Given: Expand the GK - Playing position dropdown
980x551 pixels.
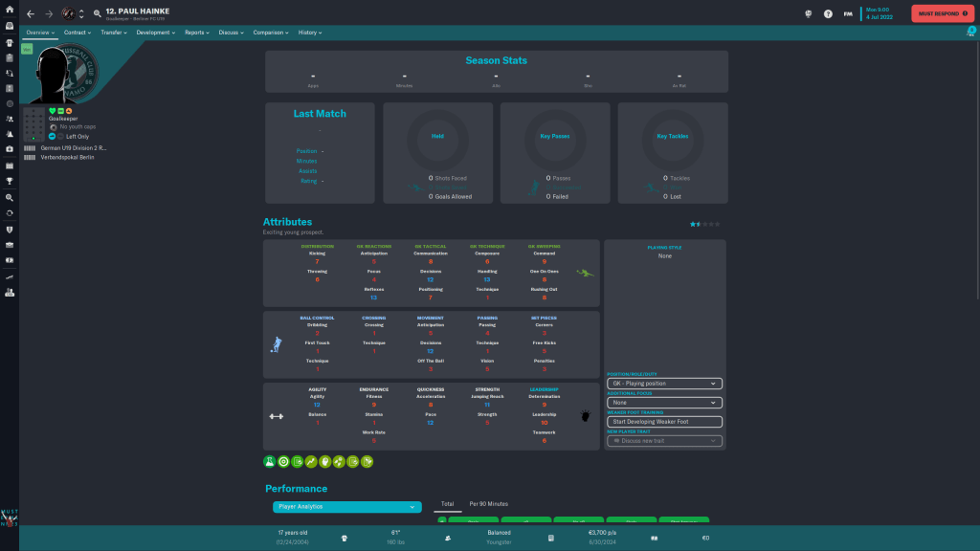Looking at the screenshot, I should [x=664, y=384].
